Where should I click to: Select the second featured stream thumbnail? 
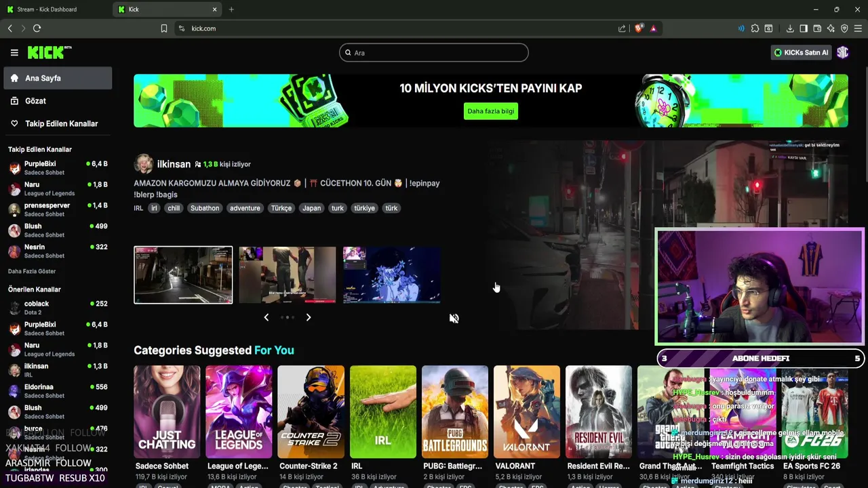pyautogui.click(x=288, y=274)
